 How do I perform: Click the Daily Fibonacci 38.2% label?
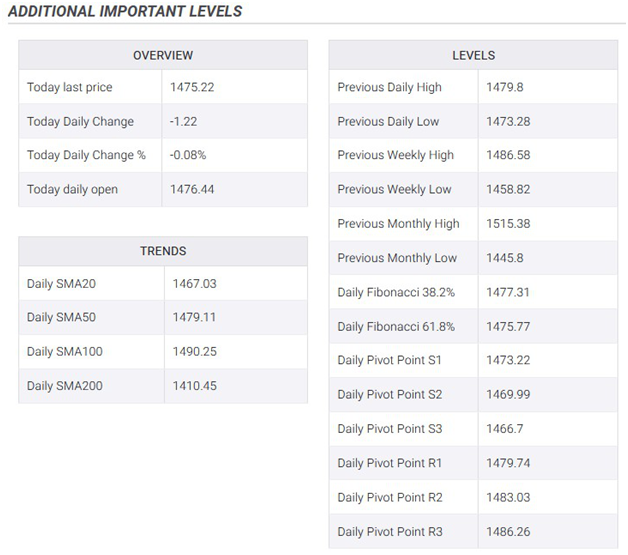(396, 292)
